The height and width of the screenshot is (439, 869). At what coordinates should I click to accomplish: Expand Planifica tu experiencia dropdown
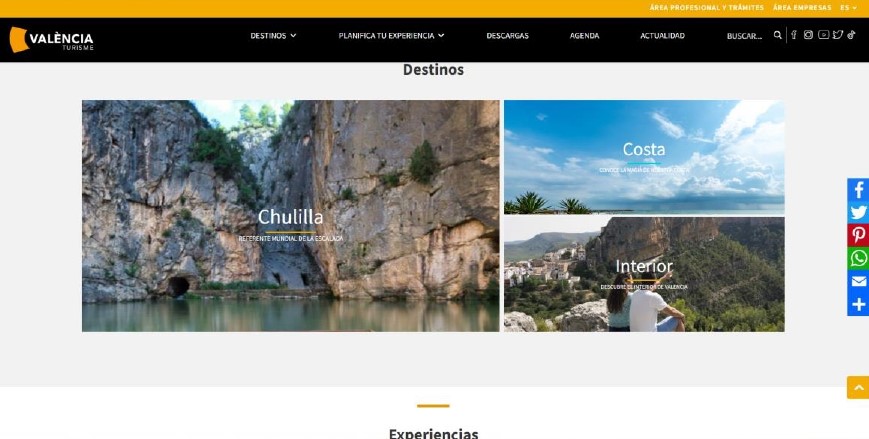391,35
